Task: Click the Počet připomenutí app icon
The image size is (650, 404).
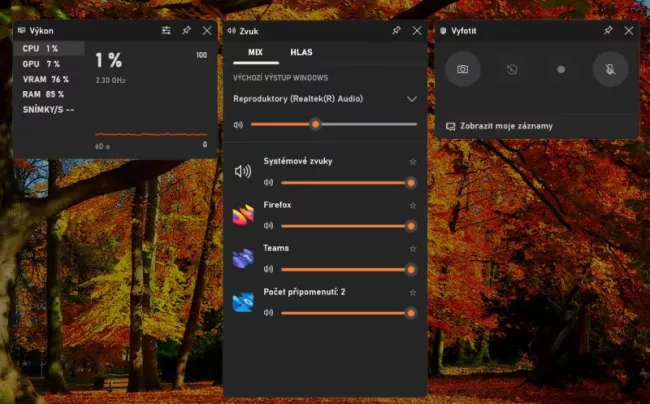Action: 243,302
